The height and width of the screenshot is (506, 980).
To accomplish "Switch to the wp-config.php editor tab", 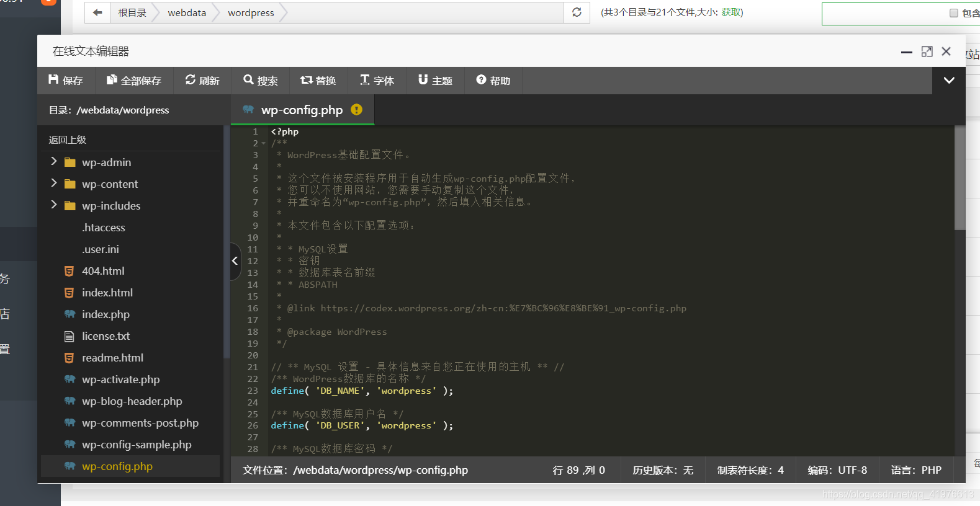I will [302, 110].
